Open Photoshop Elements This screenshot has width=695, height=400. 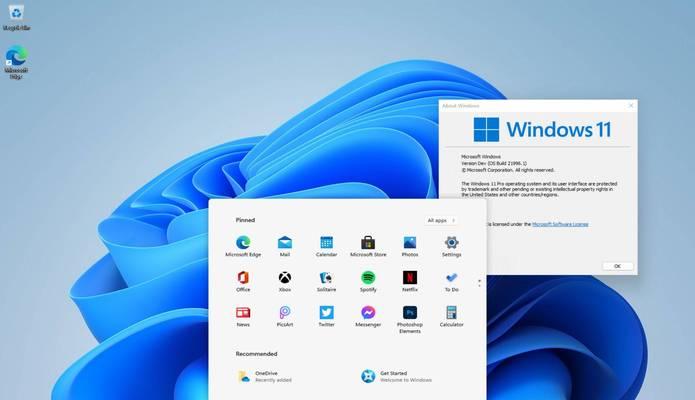[x=410, y=319]
